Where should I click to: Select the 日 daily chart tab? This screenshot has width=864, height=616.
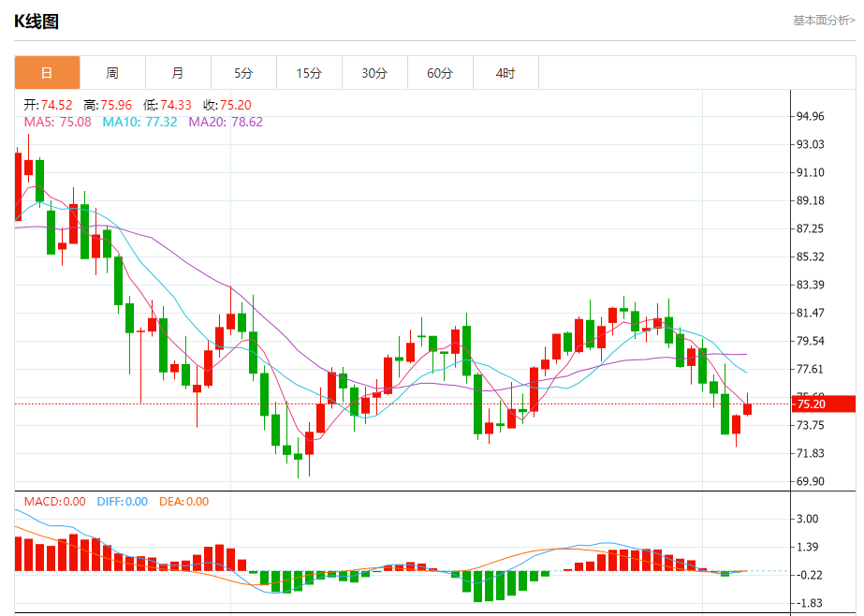click(x=47, y=73)
